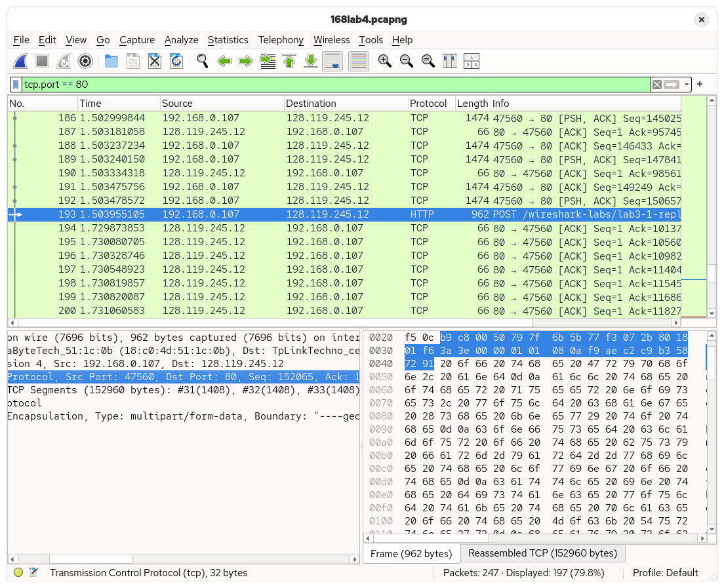This screenshot has height=588, width=724.
Task: Open the display filter history dropdown
Action: 687,85
